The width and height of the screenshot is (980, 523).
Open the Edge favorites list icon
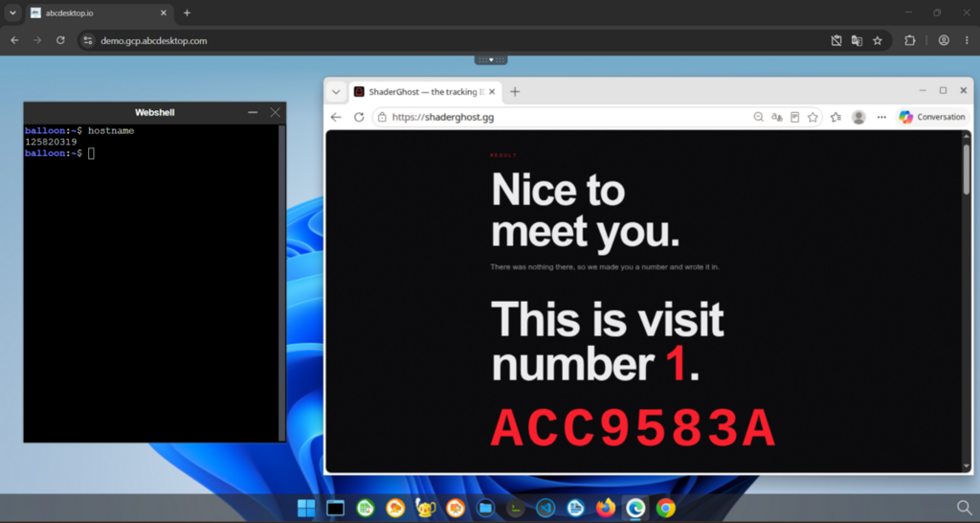pos(836,117)
